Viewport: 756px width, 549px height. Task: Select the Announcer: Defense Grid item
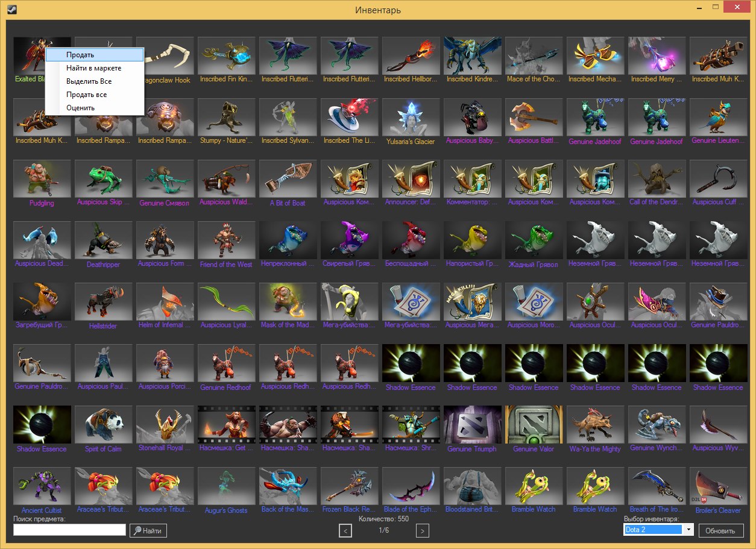(x=411, y=179)
